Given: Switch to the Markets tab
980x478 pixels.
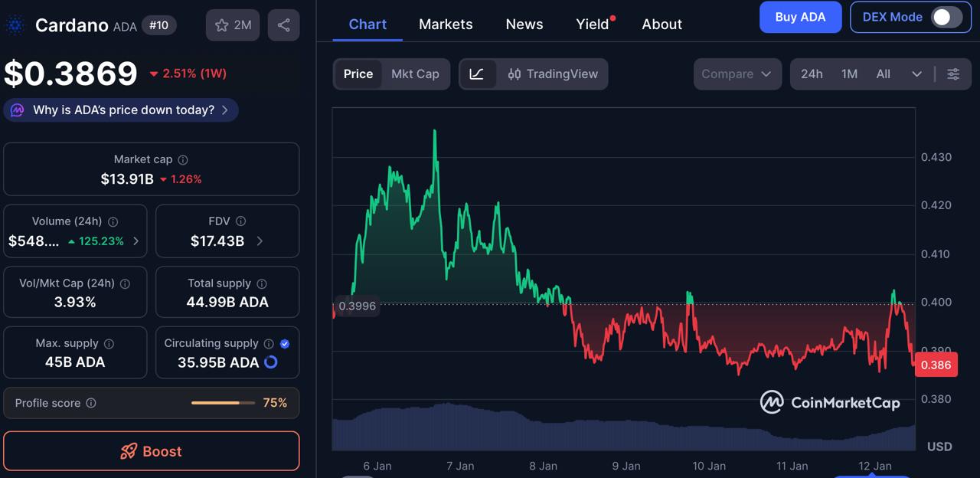Looking at the screenshot, I should tap(446, 24).
